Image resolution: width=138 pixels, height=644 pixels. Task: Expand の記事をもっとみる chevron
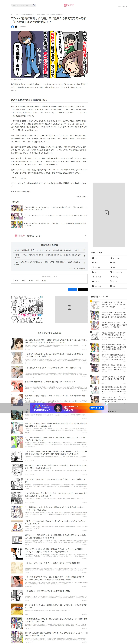click(x=85, y=236)
